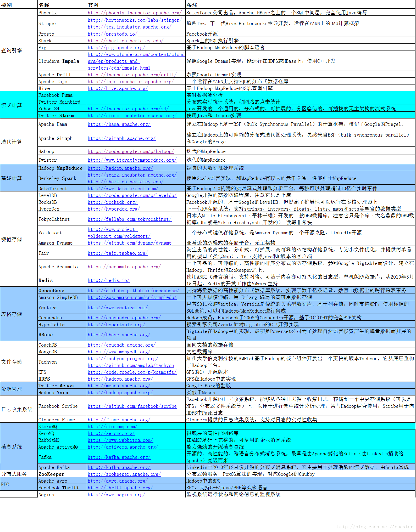The width and height of the screenshot is (416, 532).
Task: Open the alibaba.github.io/oceanbase link
Action: pos(133,291)
